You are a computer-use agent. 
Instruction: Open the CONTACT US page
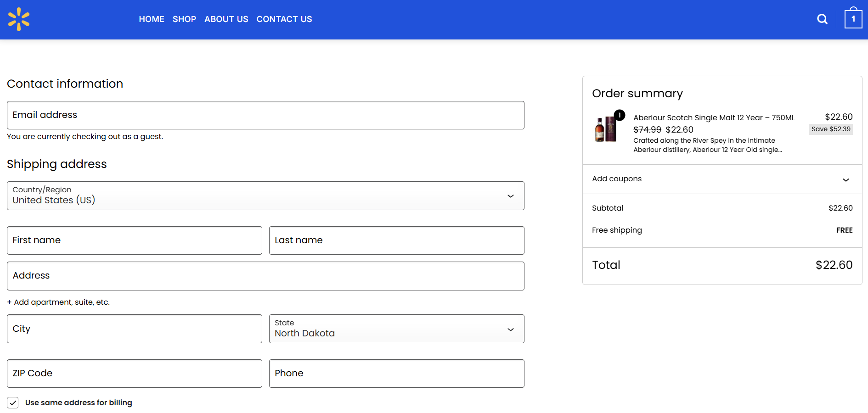pyautogui.click(x=284, y=19)
